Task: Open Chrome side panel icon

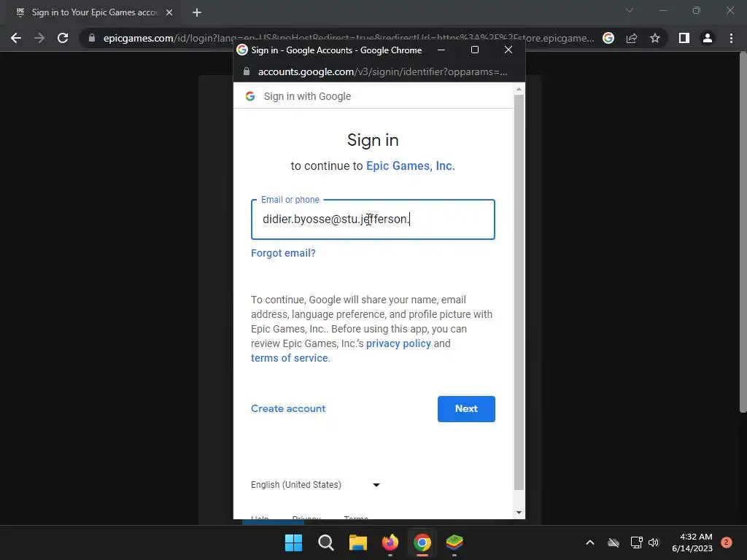Action: (x=684, y=38)
